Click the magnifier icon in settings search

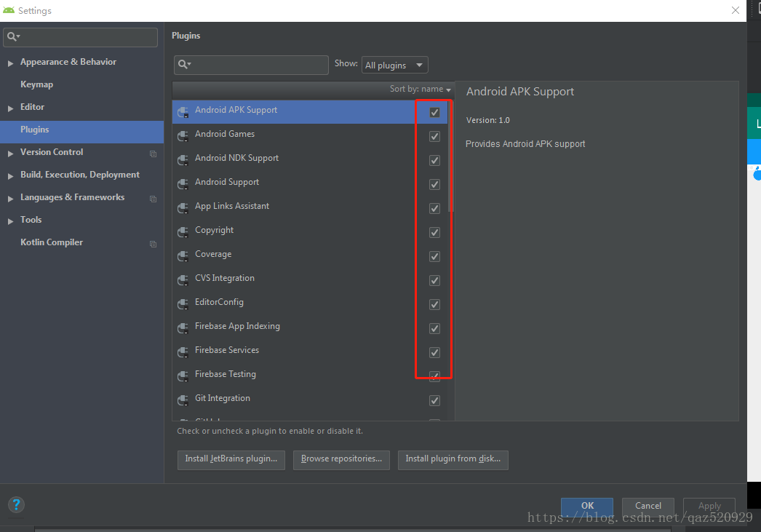tap(14, 36)
